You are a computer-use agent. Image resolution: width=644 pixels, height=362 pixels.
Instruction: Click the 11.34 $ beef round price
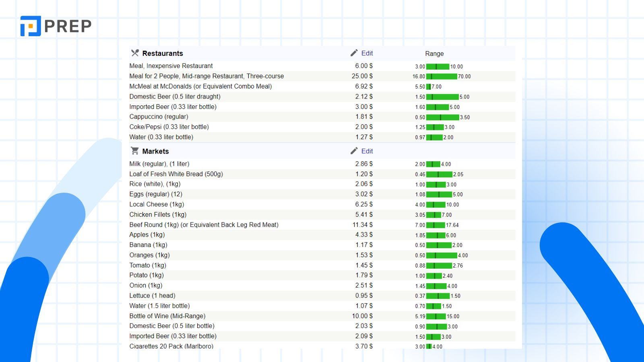(x=363, y=224)
